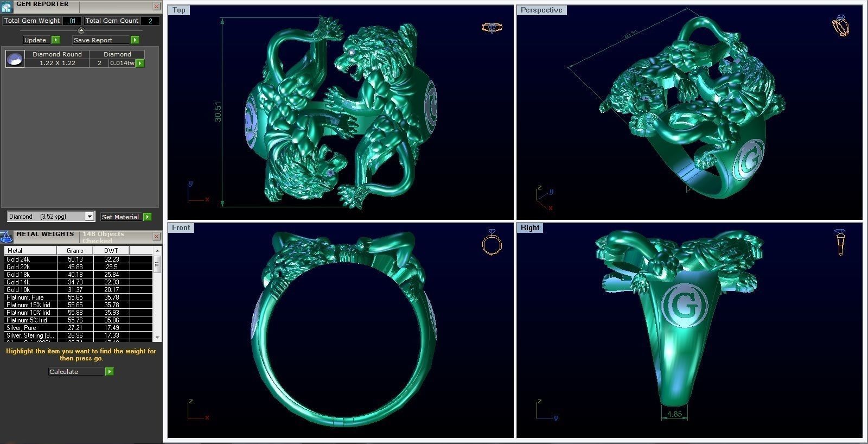Select the Gold 18k row

[79, 275]
